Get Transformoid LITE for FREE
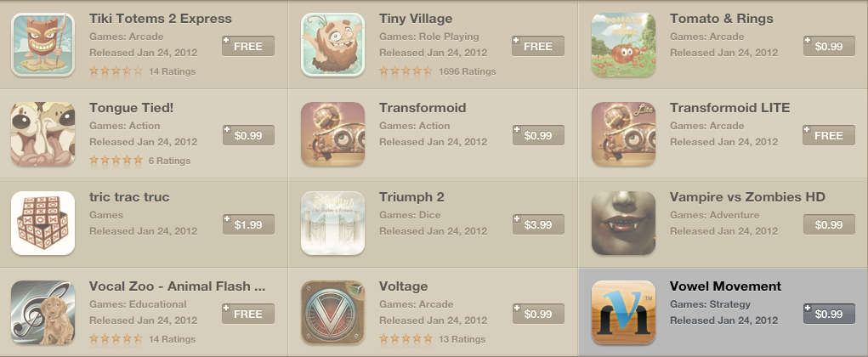The width and height of the screenshot is (868, 357). click(829, 136)
